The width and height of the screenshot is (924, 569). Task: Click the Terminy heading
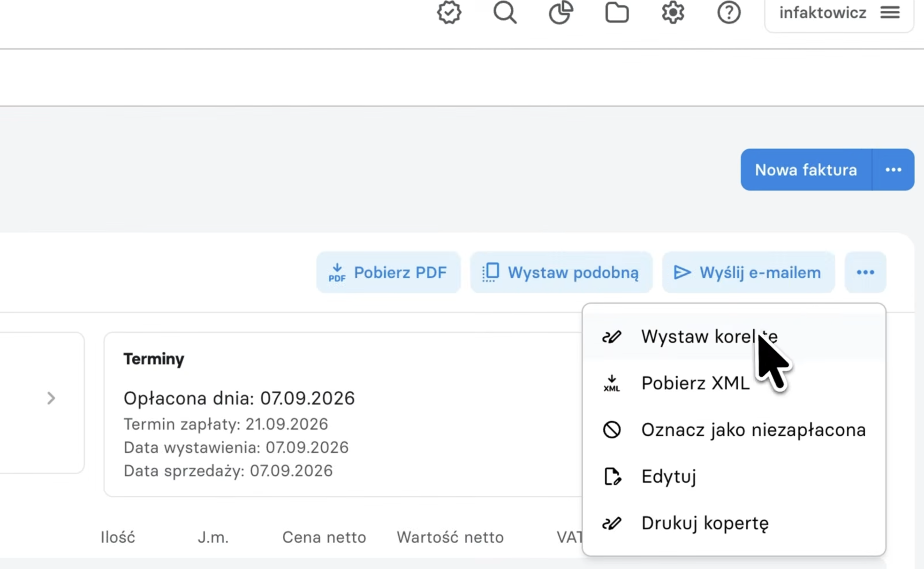(x=154, y=359)
